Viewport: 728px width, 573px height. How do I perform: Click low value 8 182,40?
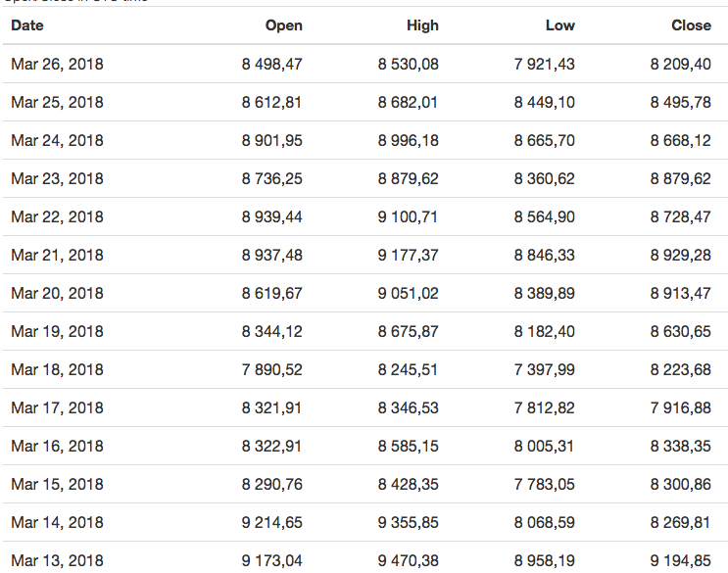544,331
